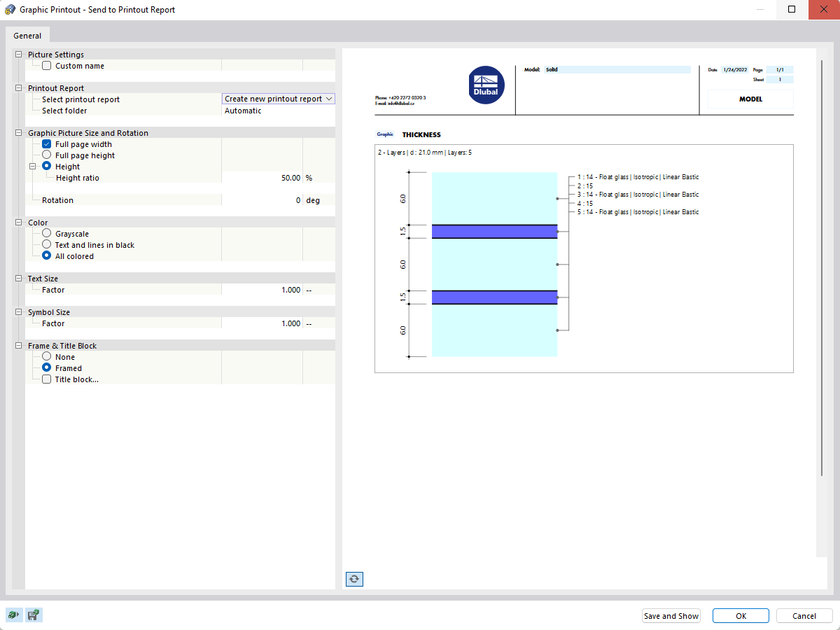Click the first icon at the bottom left of the dialog
The image size is (840, 630).
click(13, 615)
